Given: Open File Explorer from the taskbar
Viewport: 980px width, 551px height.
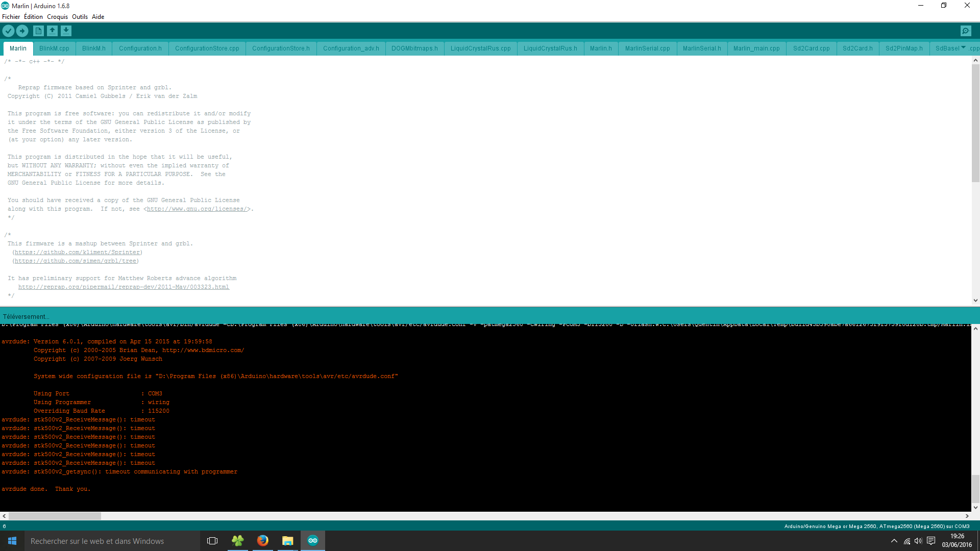Looking at the screenshot, I should 288,541.
